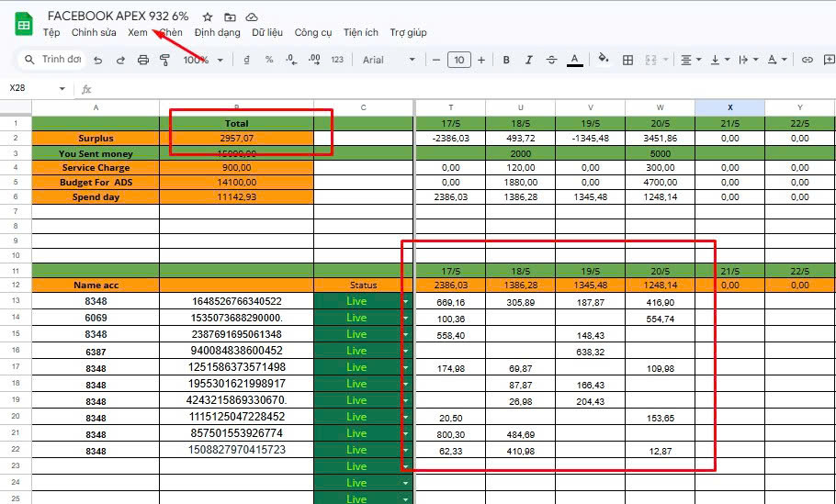Open the 100% zoom dropdown
Screen dimensions: 836x504
[x=203, y=60]
